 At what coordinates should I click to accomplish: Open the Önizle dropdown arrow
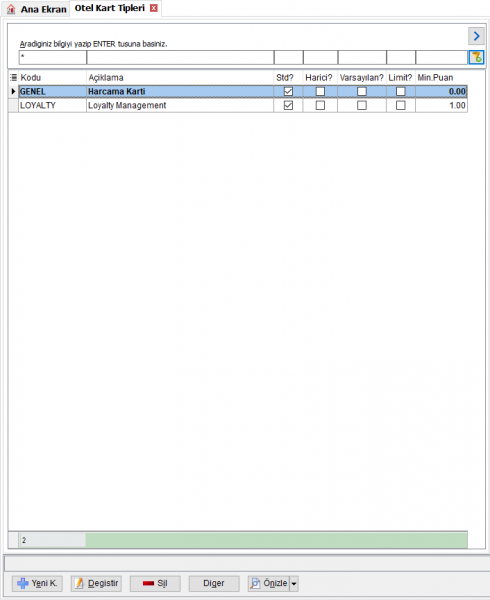[x=294, y=584]
